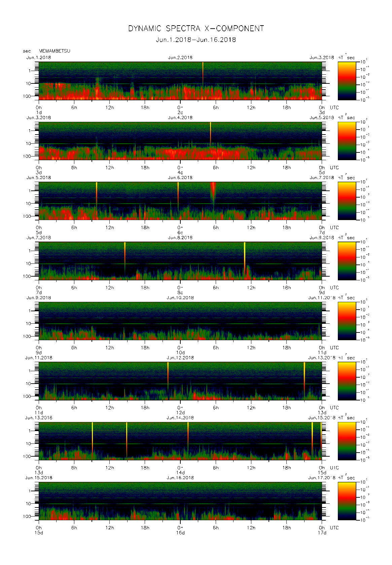Open the Jun.7–Jun.9 spectrogram panel

click(180, 261)
